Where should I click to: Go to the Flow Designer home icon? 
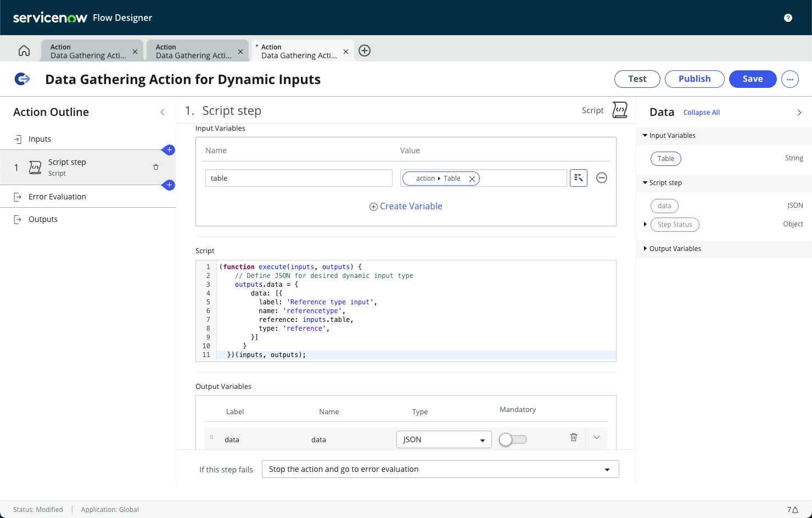pos(24,51)
